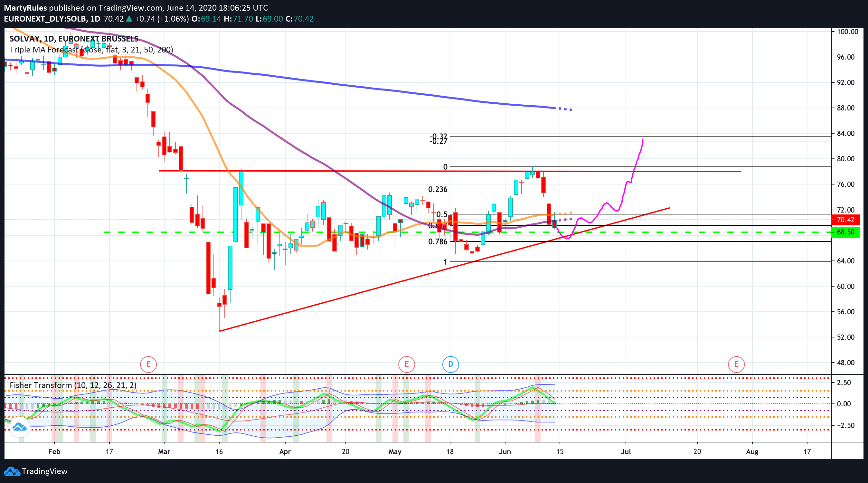This screenshot has height=483, width=868.
Task: Click the Jun label on time axis
Action: pyautogui.click(x=505, y=451)
